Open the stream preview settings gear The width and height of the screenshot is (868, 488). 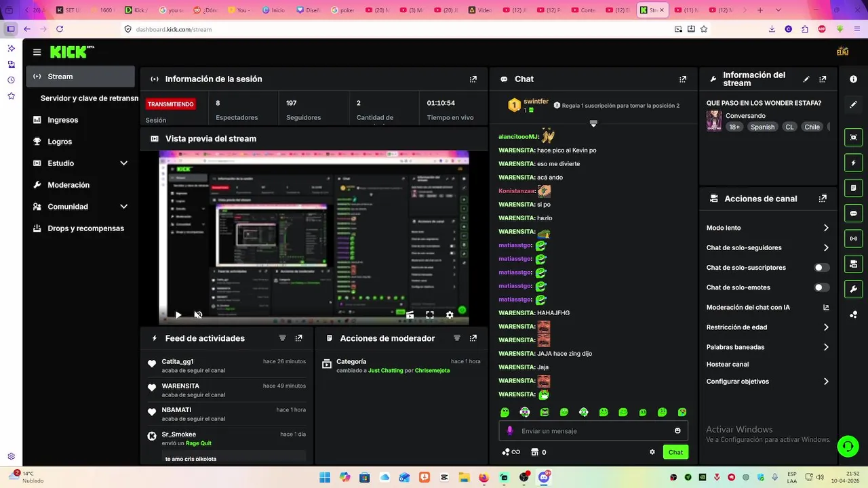tap(450, 314)
